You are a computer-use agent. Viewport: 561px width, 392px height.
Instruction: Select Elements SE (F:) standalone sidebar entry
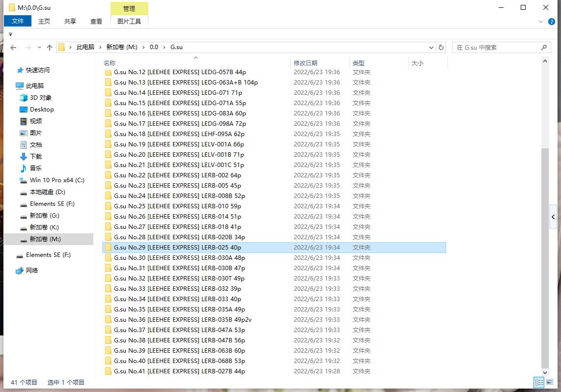(43, 255)
